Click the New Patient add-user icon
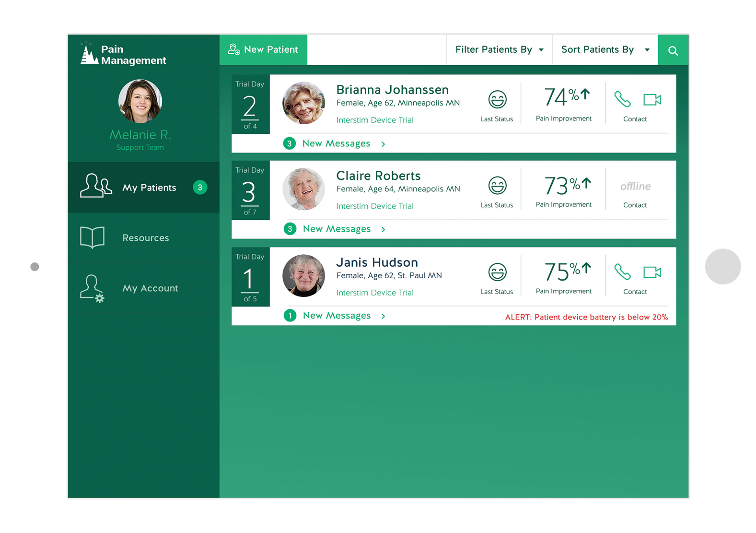Screen dimensions: 756x533 click(x=233, y=49)
